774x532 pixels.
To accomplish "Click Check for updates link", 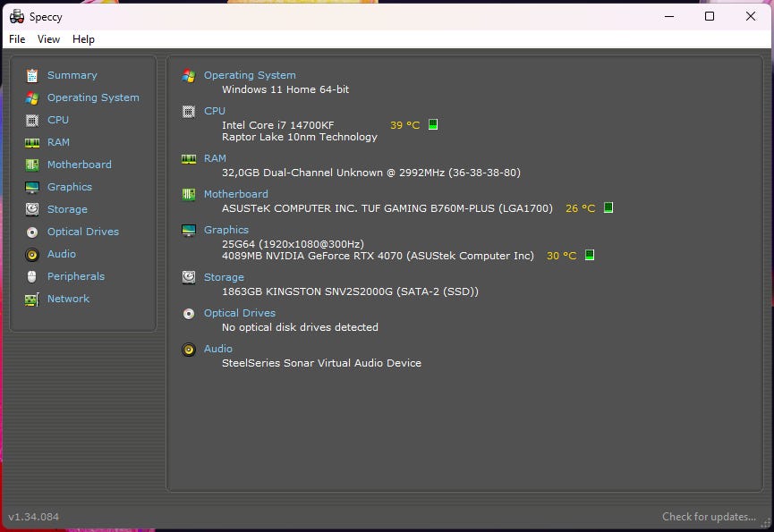I will click(x=709, y=517).
